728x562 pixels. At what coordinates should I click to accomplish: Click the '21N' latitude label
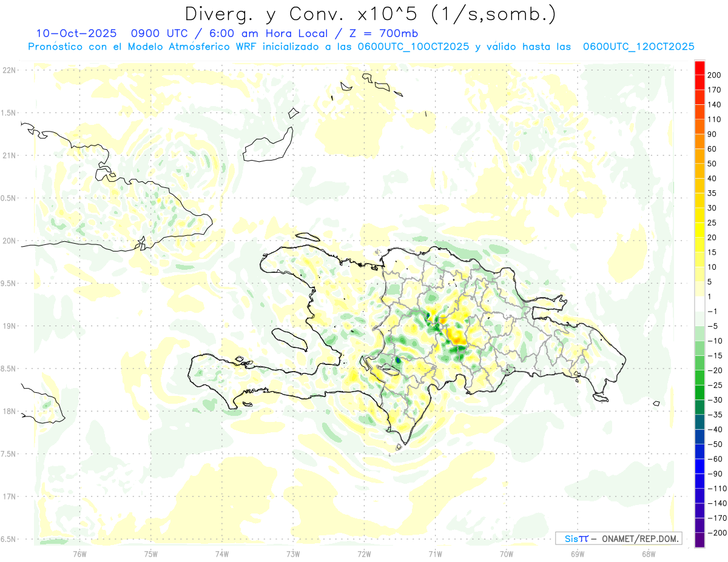9,155
